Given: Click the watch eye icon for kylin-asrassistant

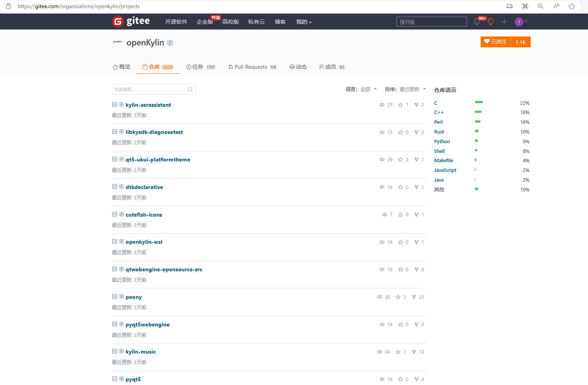Looking at the screenshot, I should pos(382,105).
